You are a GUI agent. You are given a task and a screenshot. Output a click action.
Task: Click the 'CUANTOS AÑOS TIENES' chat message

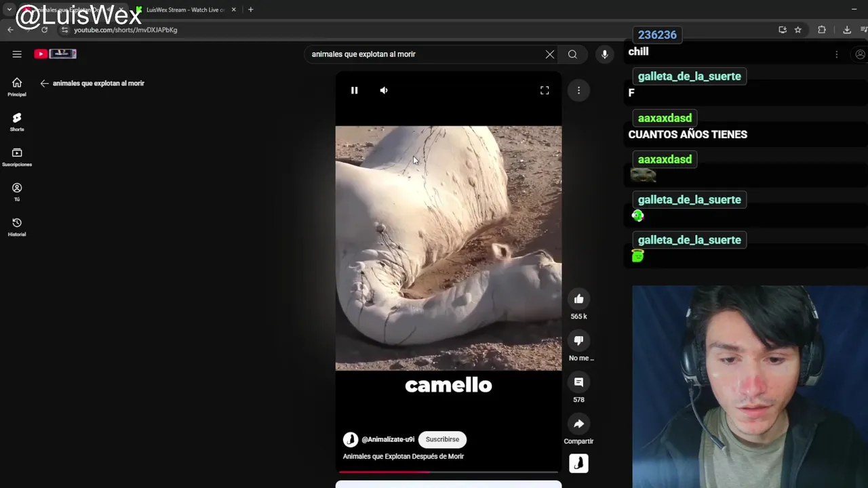click(x=688, y=134)
